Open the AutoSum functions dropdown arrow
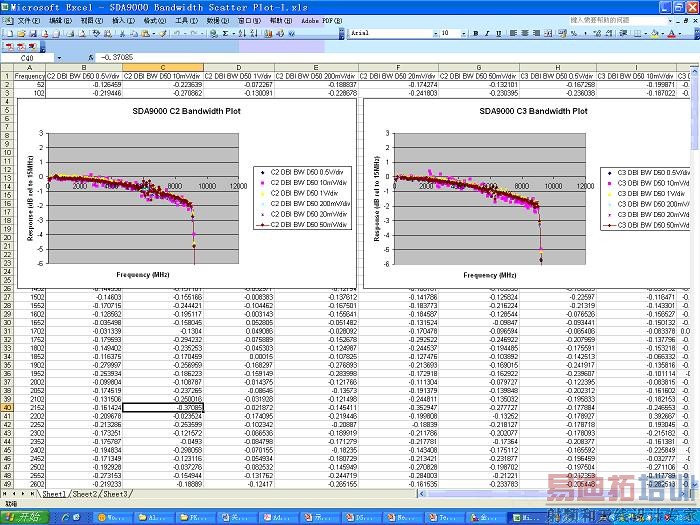The height and width of the screenshot is (525, 700). 233,33
